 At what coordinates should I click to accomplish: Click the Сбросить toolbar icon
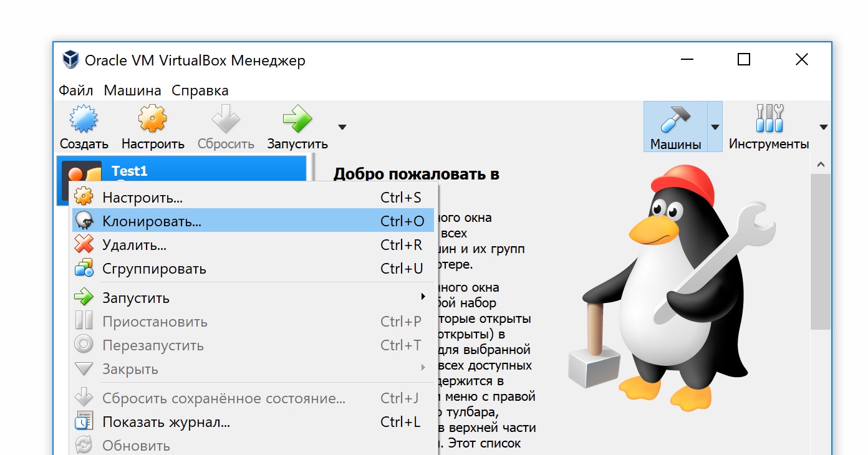[226, 119]
